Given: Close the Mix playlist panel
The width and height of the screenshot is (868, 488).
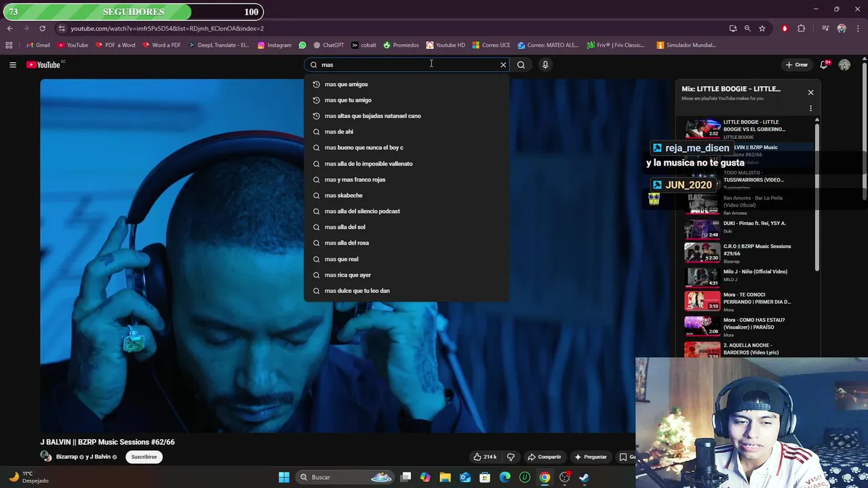Looking at the screenshot, I should coord(810,92).
